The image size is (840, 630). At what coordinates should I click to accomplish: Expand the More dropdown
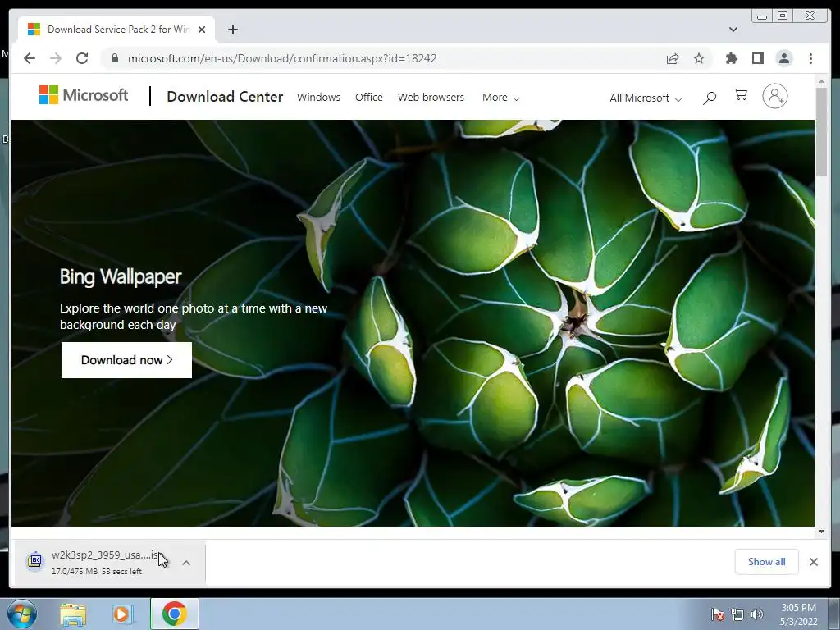pos(500,98)
